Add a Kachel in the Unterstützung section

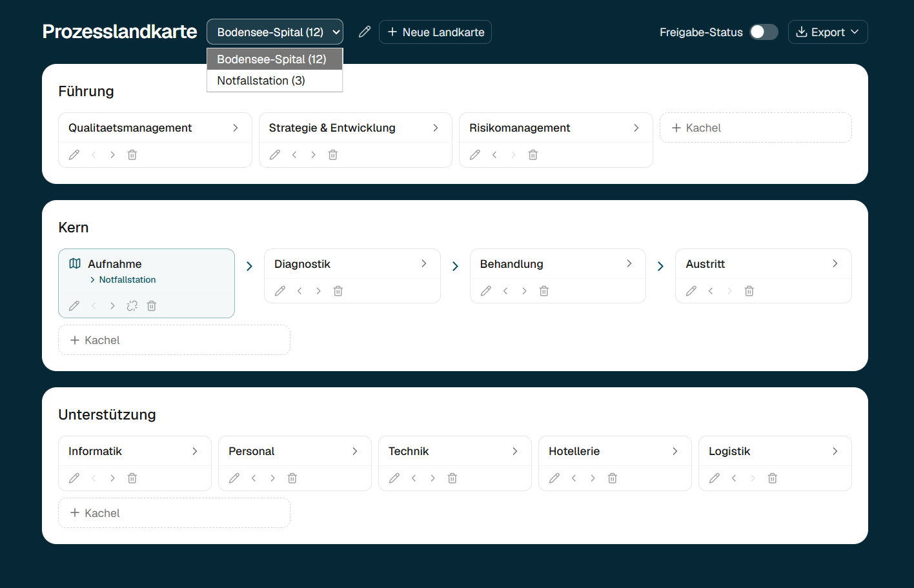tap(174, 513)
